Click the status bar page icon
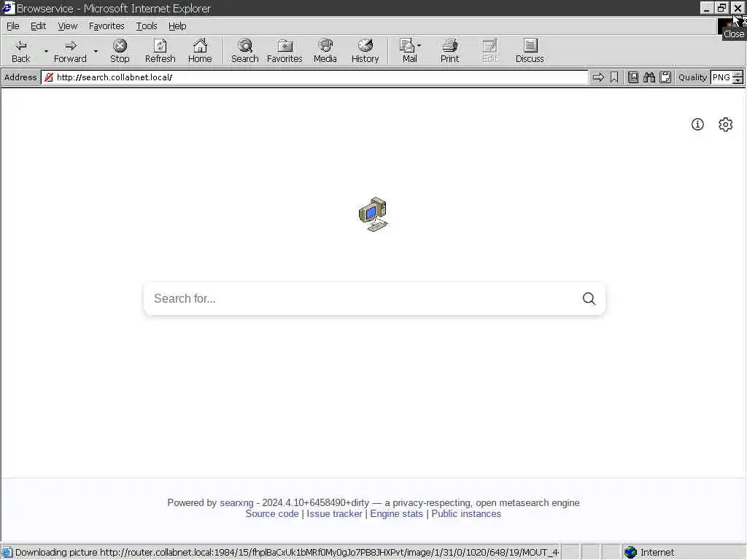 point(7,553)
